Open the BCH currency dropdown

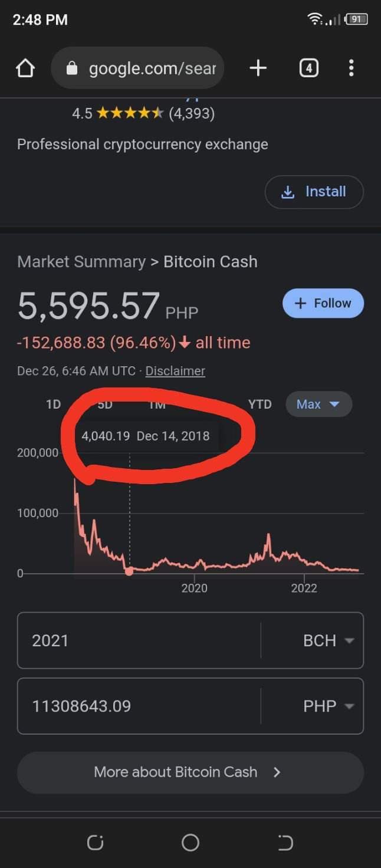tap(329, 641)
